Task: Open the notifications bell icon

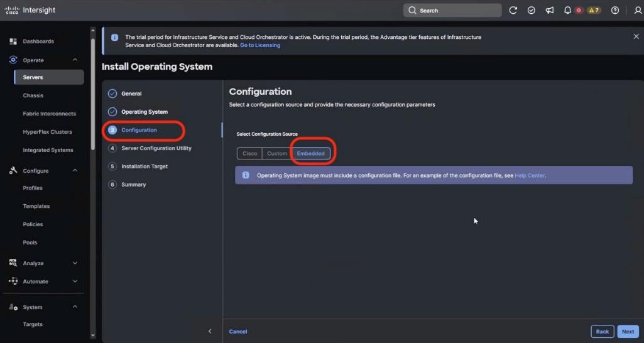Action: [567, 10]
